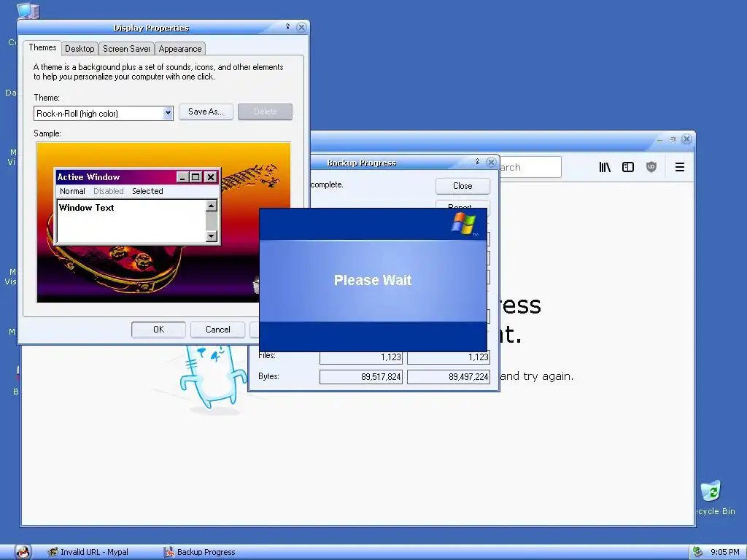747x560 pixels.
Task: Click the Selected sample menu item
Action: click(147, 191)
